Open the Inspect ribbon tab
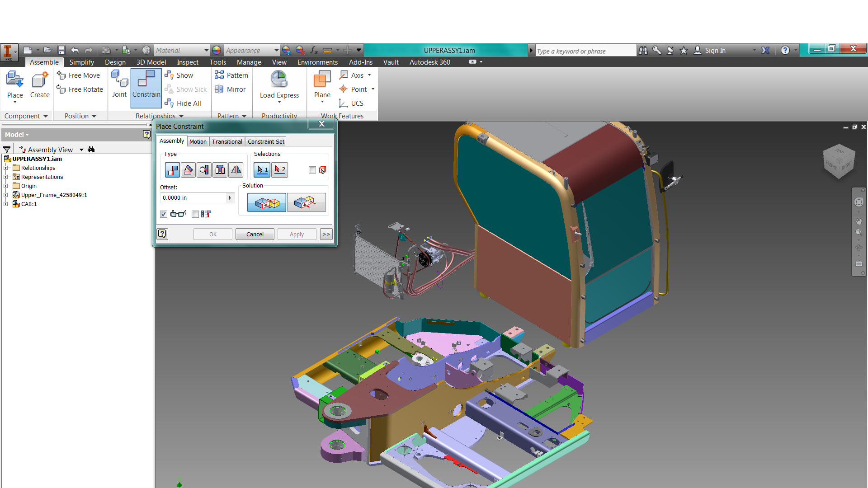The image size is (868, 488). (x=188, y=62)
